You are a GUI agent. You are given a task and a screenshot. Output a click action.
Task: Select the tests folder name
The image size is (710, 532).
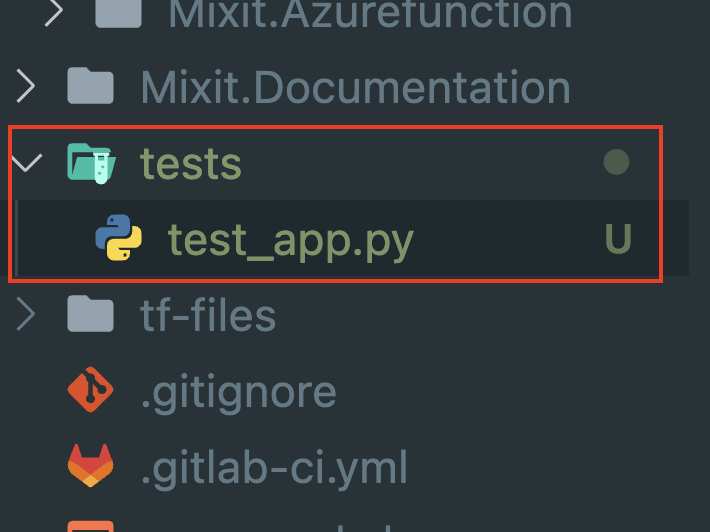coord(190,163)
